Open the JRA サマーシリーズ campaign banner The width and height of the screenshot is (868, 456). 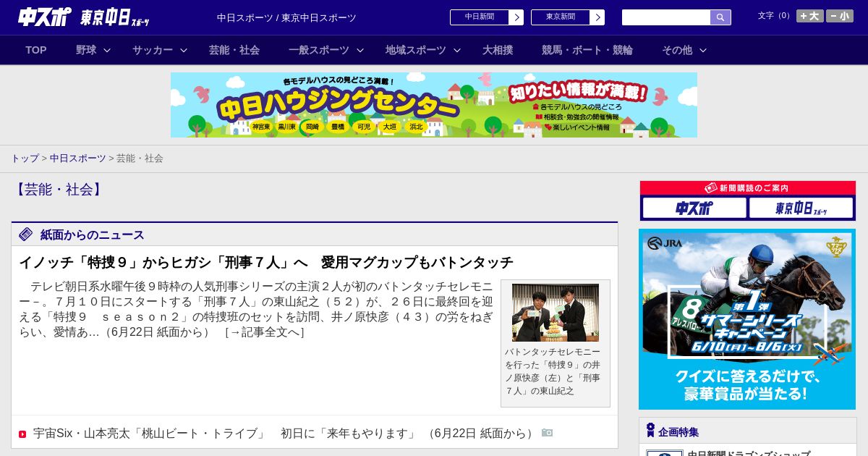coord(747,319)
